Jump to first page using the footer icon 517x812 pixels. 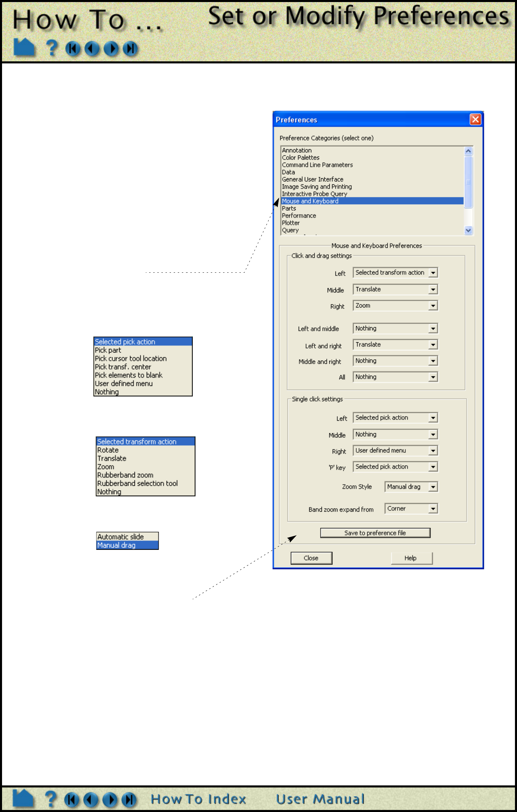pyautogui.click(x=72, y=800)
